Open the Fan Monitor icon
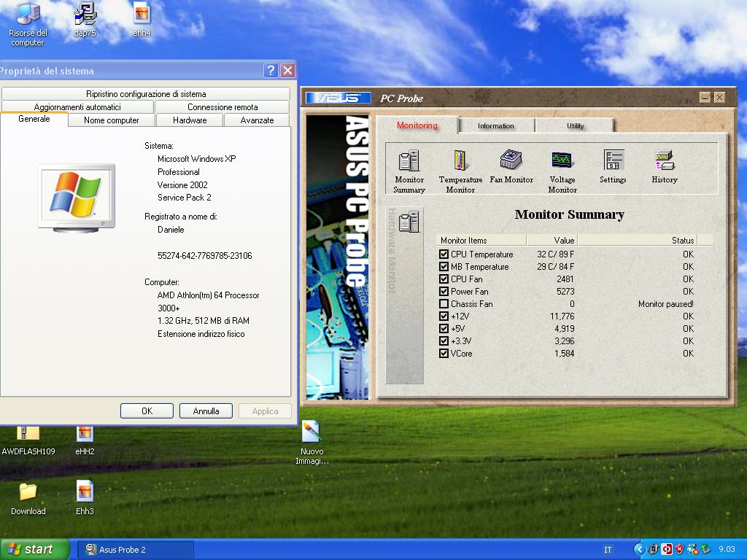This screenshot has width=747, height=560. (511, 167)
